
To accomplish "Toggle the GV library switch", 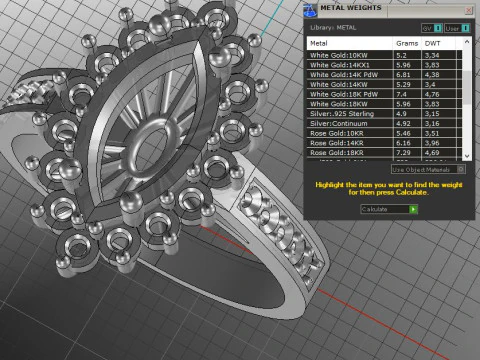I will (x=432, y=28).
